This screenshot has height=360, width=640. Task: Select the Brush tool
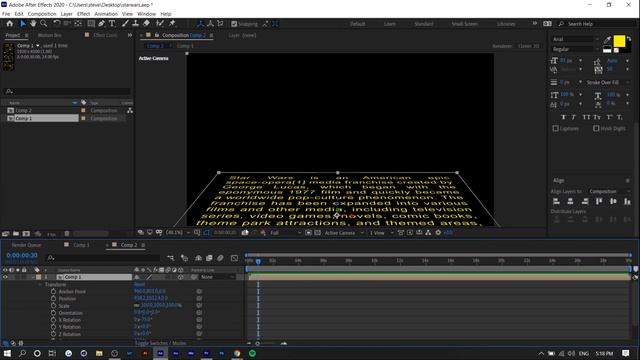[125, 24]
